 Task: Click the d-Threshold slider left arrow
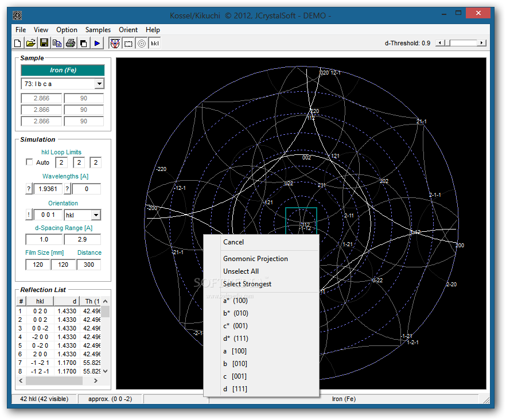point(440,43)
